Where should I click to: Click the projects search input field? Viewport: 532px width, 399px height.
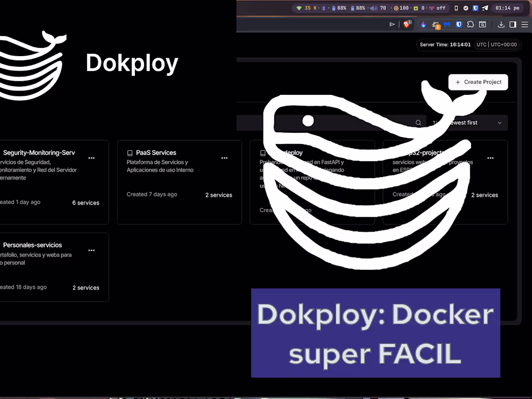click(x=331, y=122)
